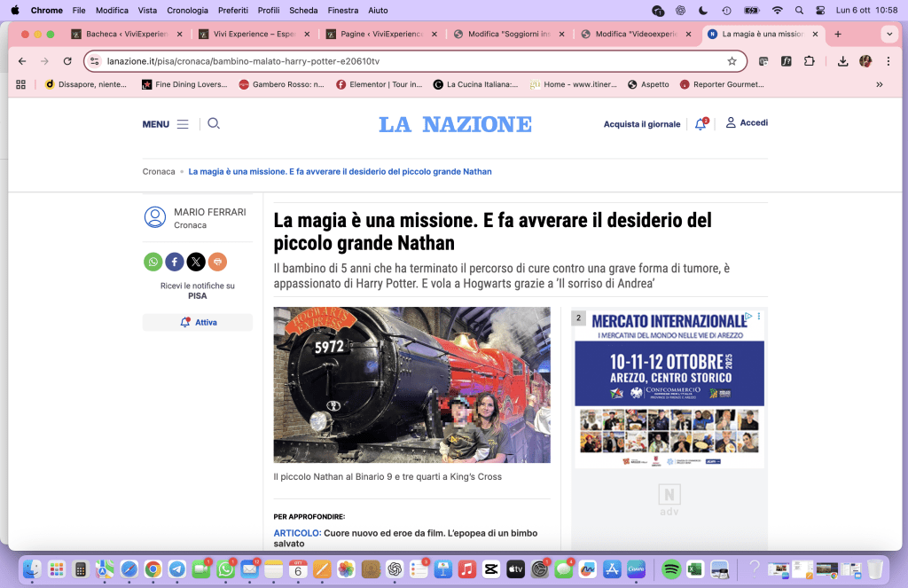Screen dimensions: 908x588
Task: Click the Cronaca breadcrumb link
Action: tap(159, 171)
